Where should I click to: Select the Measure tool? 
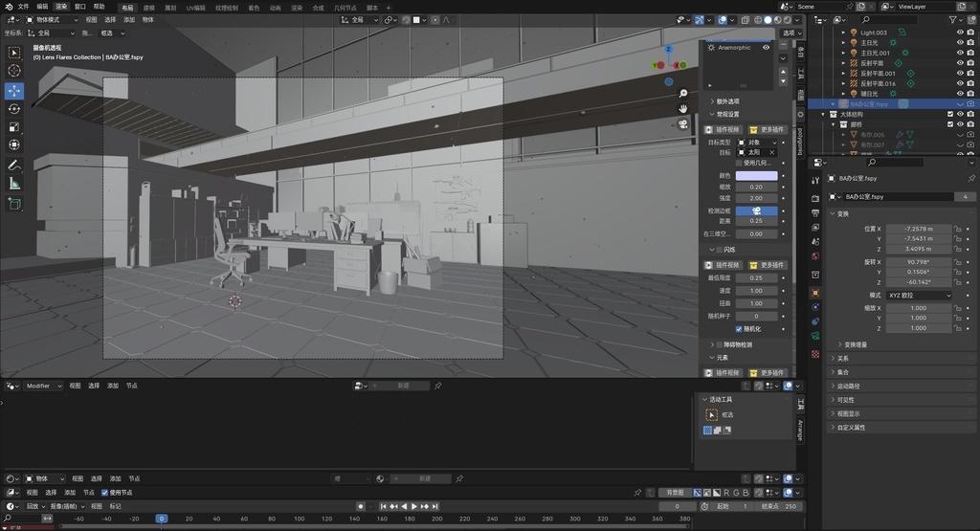[x=14, y=183]
